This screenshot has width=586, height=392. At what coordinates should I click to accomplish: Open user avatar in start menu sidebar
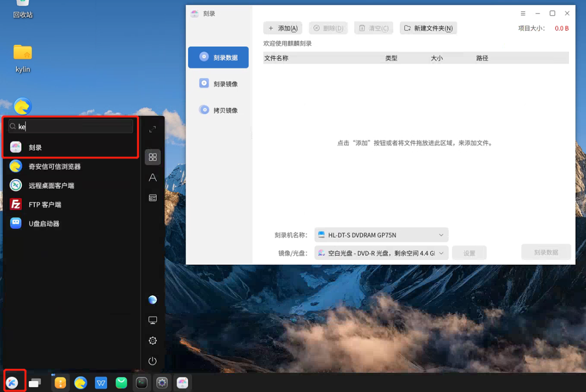(x=152, y=299)
